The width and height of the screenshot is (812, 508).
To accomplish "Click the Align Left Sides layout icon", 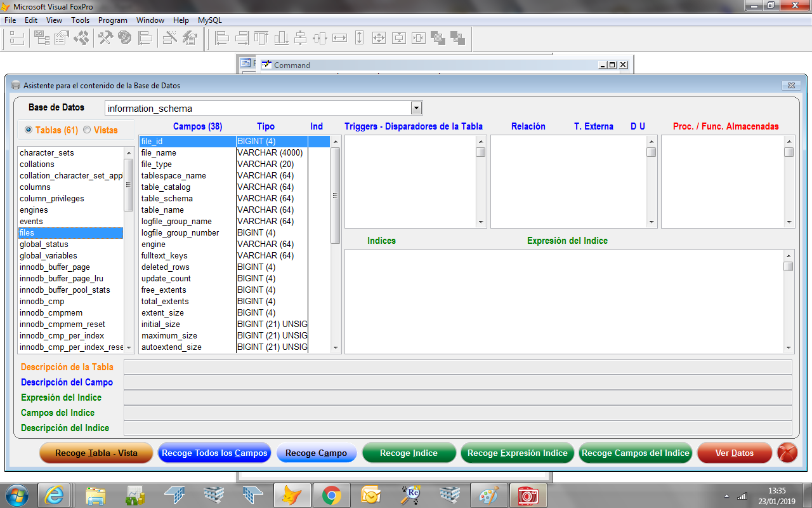I will 222,38.
